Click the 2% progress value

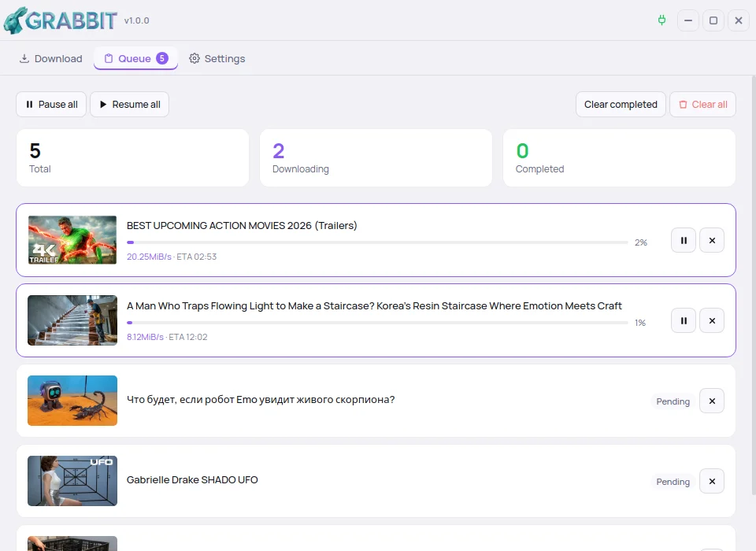[x=641, y=242]
